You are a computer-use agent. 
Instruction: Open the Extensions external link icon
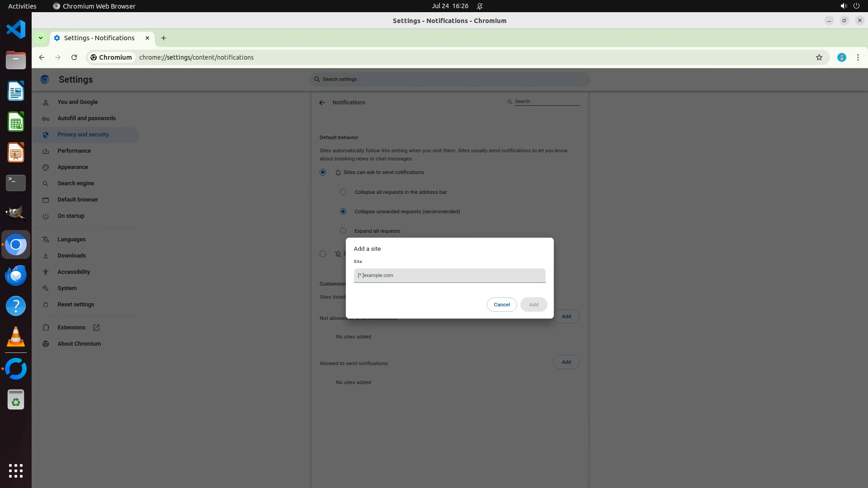[96, 328]
